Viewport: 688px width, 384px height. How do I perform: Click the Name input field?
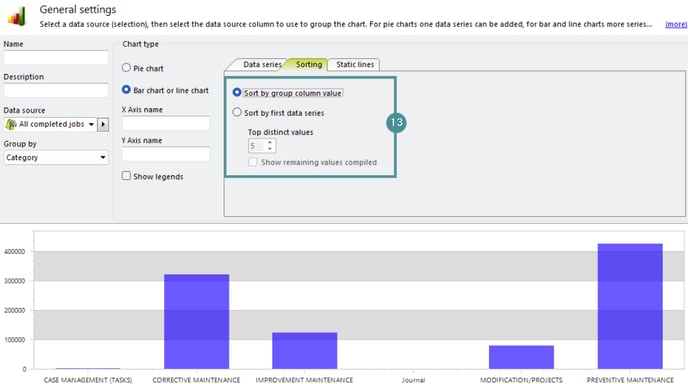coord(56,57)
